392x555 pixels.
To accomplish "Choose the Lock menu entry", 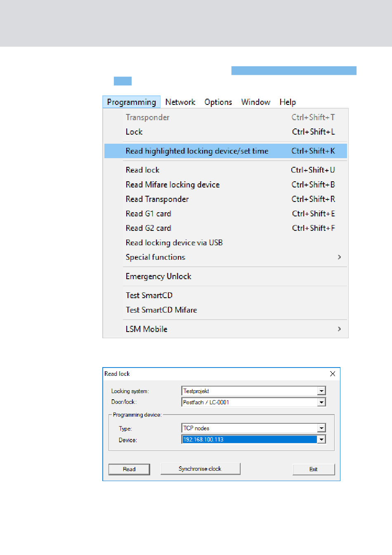I will coord(134,132).
